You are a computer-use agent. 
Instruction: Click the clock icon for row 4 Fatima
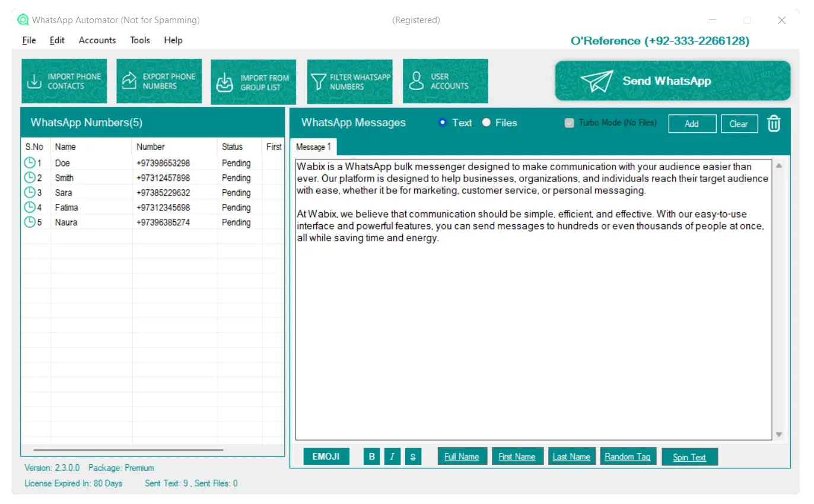click(x=30, y=207)
